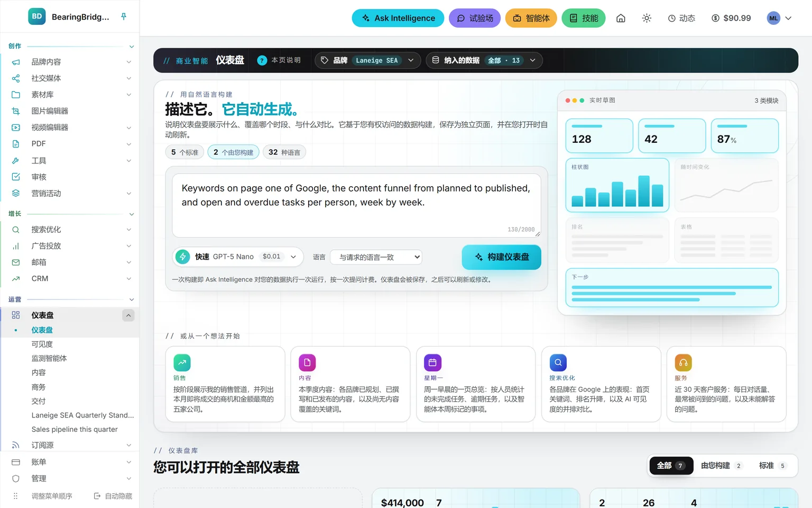Click the blue 搜索优化 card icon
This screenshot has height=508, width=812.
tap(558, 362)
